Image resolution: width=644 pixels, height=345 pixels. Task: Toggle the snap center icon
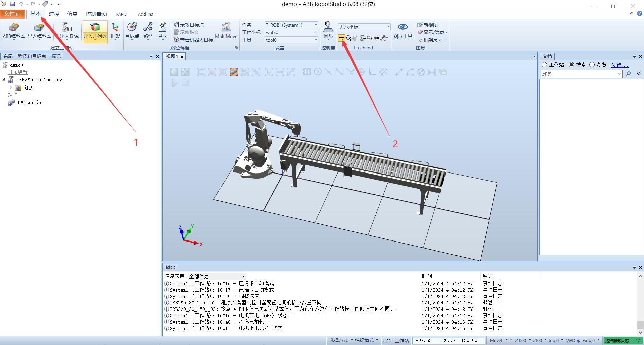pos(318,72)
